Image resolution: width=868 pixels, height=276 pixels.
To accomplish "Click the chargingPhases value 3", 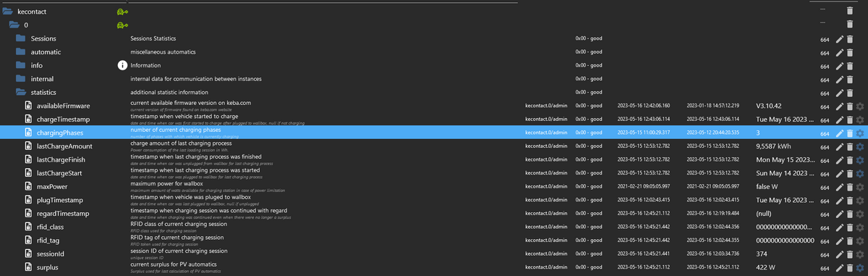I will pyautogui.click(x=758, y=133).
